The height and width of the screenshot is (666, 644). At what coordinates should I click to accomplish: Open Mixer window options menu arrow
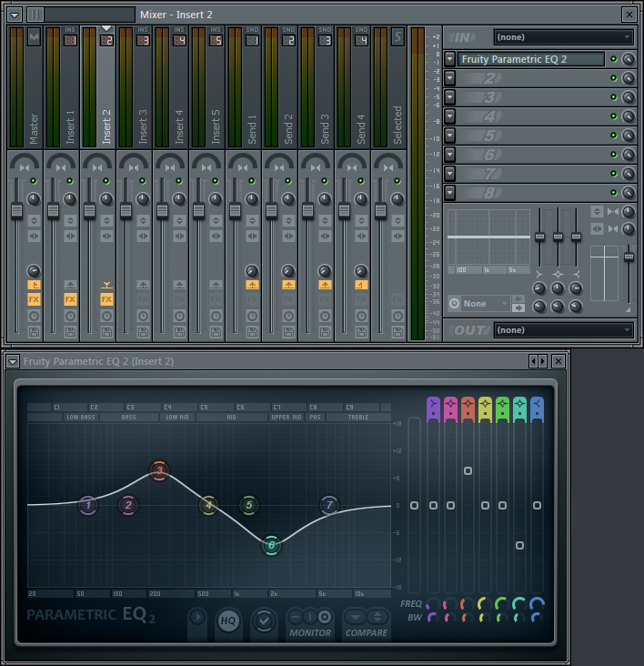(x=15, y=15)
